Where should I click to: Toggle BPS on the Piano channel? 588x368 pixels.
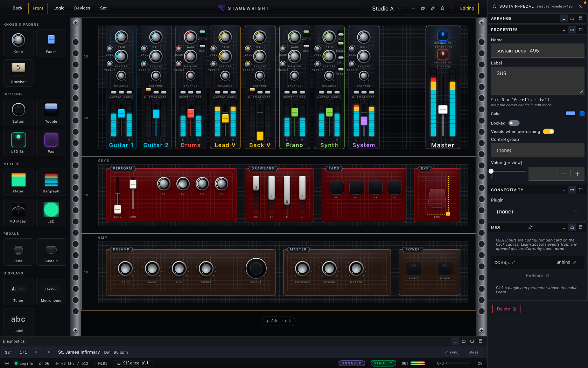tap(302, 92)
